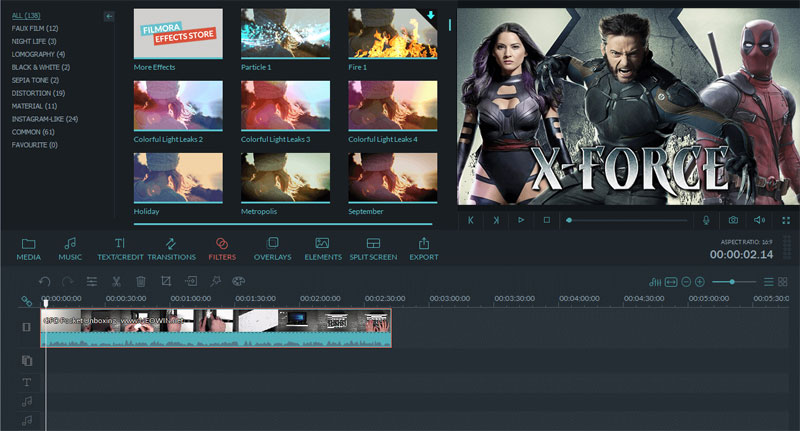Toggle the timeline link chain icon
The width and height of the screenshot is (800, 431).
(27, 301)
